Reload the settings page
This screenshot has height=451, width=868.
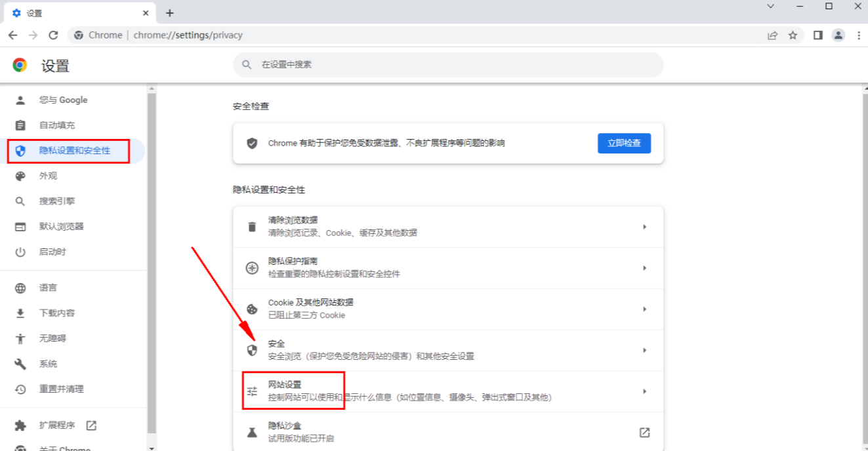pos(54,35)
